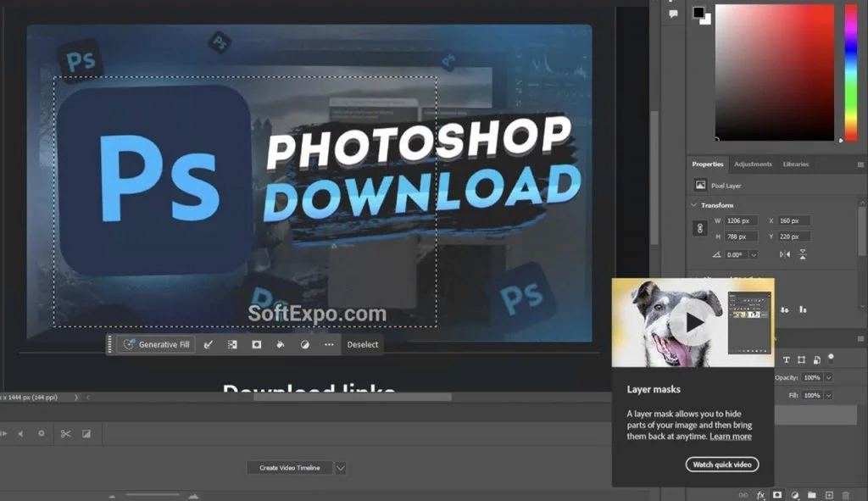Click the mask icon in the contextual taskbar
868x501 pixels.
256,344
